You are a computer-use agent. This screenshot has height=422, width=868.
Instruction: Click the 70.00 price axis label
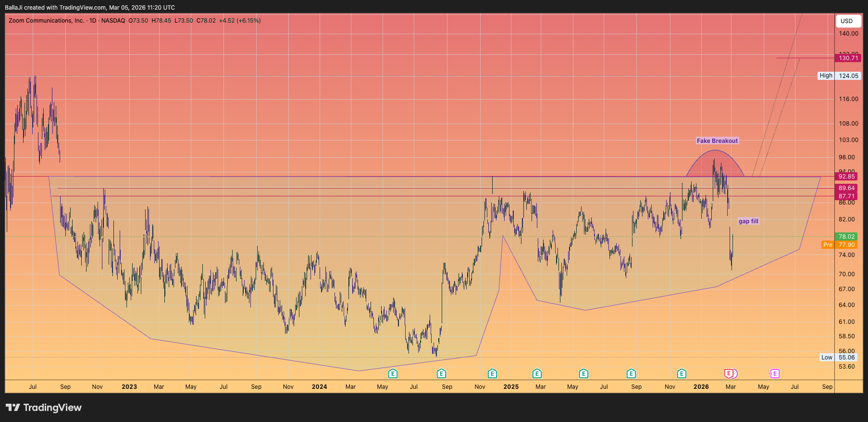[x=847, y=274]
